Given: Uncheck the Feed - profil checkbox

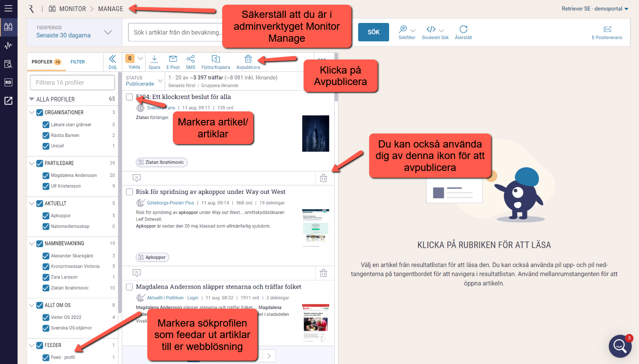Looking at the screenshot, I should [x=46, y=358].
